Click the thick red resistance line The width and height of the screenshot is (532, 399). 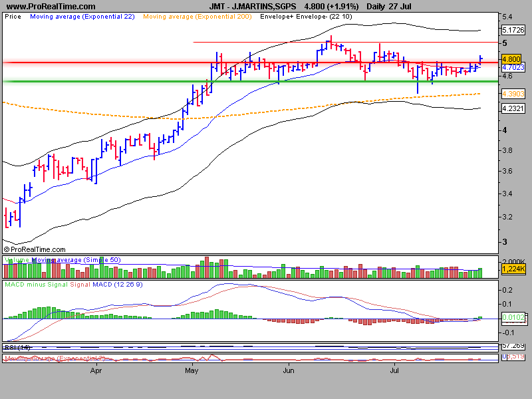click(251, 63)
